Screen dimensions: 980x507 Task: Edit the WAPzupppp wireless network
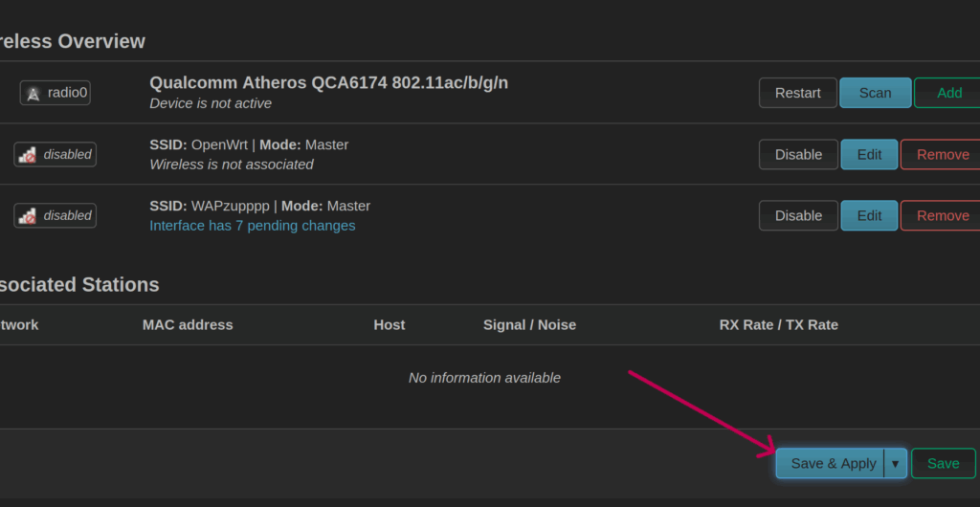click(x=869, y=215)
